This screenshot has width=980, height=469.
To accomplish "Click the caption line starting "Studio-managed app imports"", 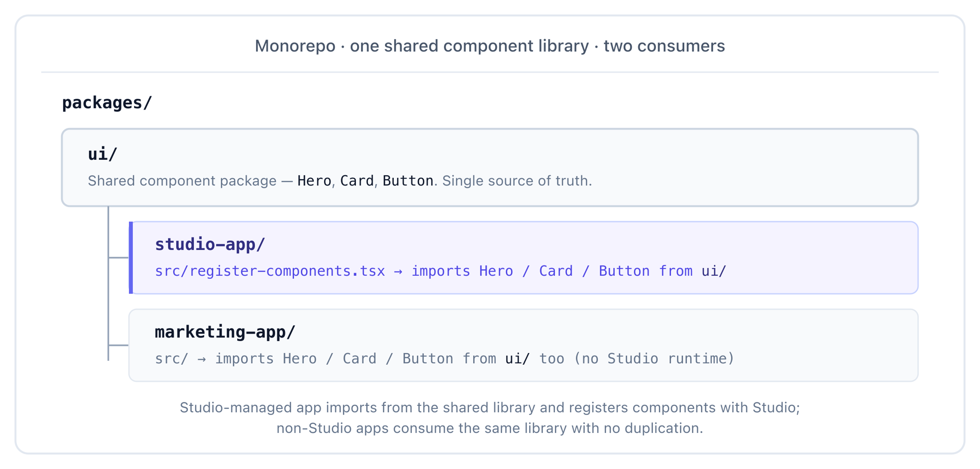I will (x=490, y=408).
